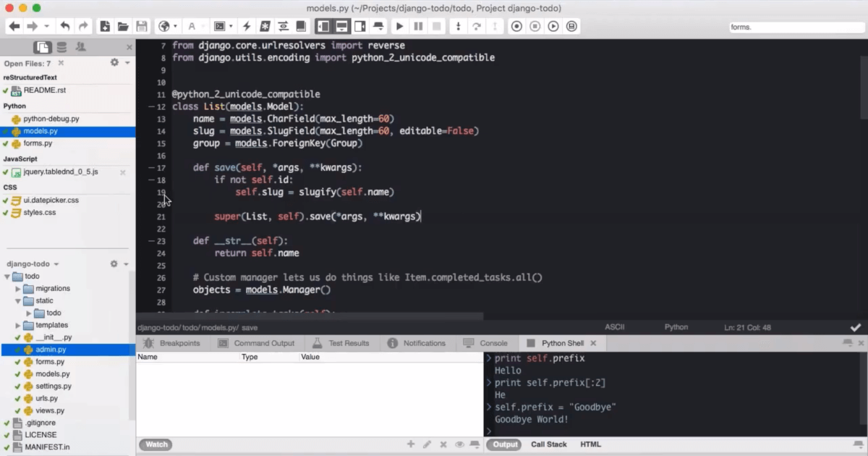Save the file with the floppy icon
Image resolution: width=868 pixels, height=456 pixels.
(x=142, y=26)
